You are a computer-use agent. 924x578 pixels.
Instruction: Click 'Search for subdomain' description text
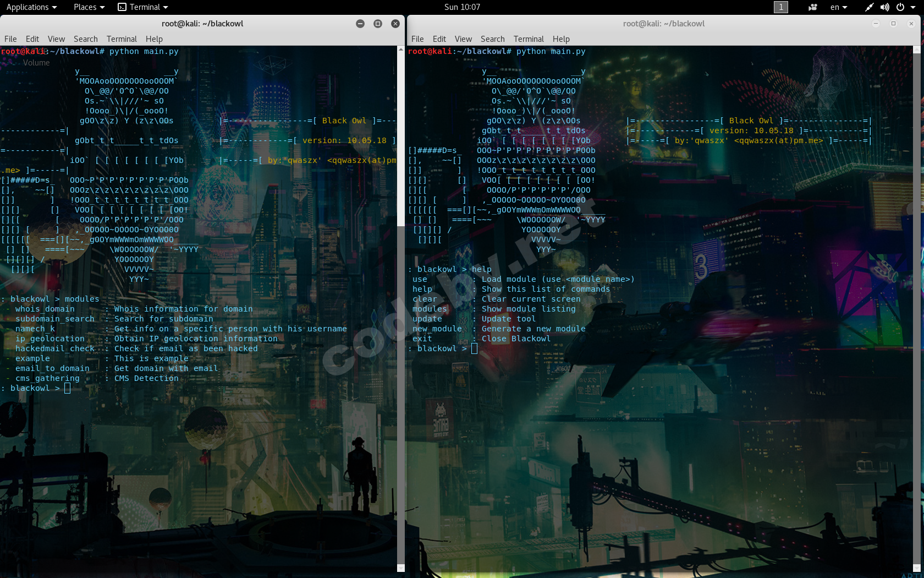164,319
